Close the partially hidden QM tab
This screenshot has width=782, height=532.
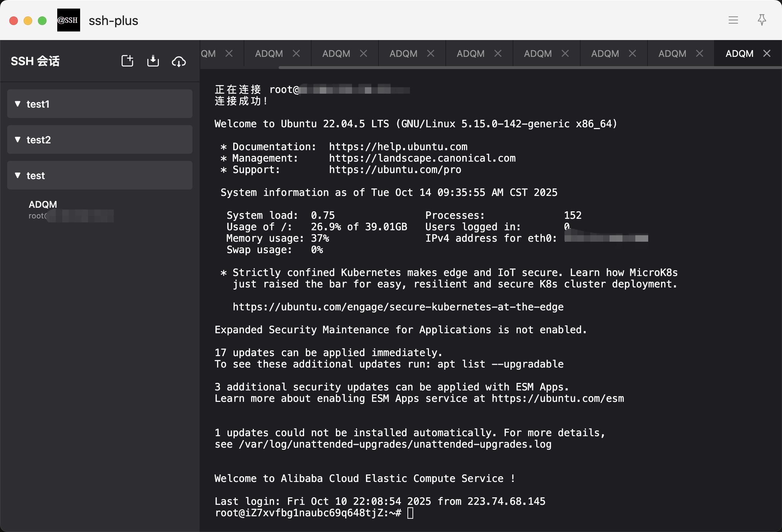coord(229,54)
